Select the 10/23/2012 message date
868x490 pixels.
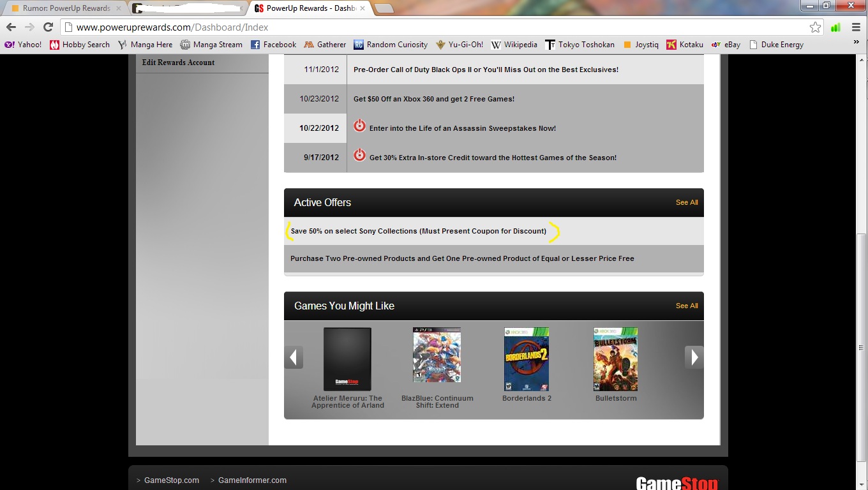(319, 99)
